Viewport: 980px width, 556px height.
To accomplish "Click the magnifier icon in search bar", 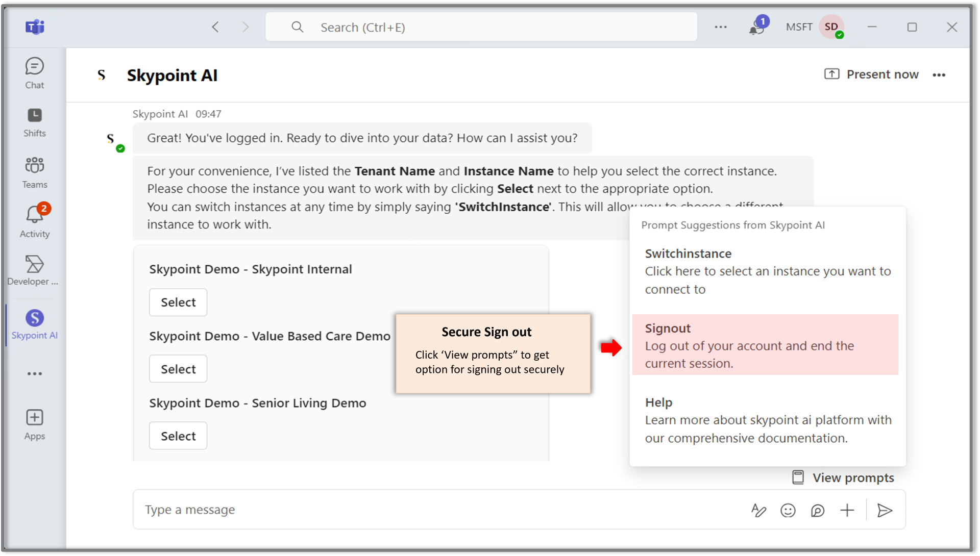I will 298,27.
